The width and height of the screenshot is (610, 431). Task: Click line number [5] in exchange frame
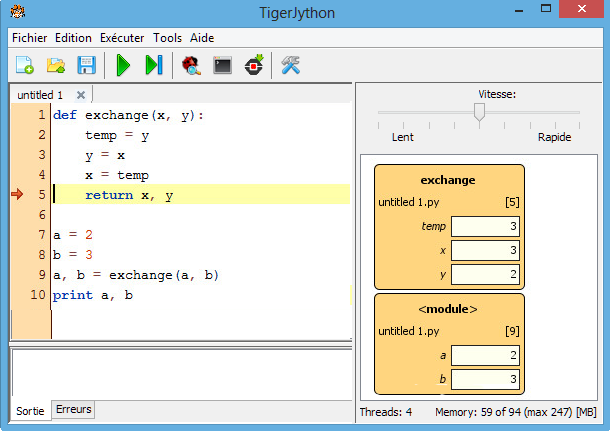click(x=512, y=202)
